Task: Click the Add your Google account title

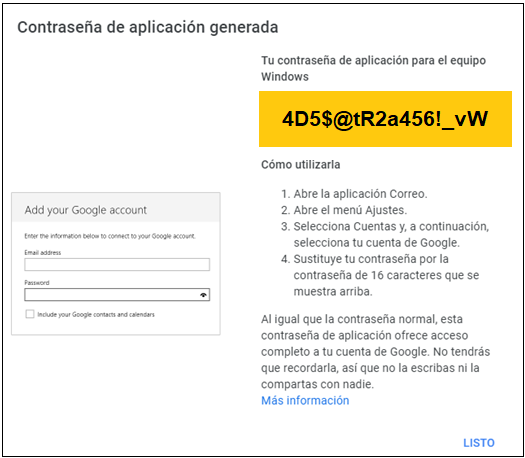Action: (86, 210)
